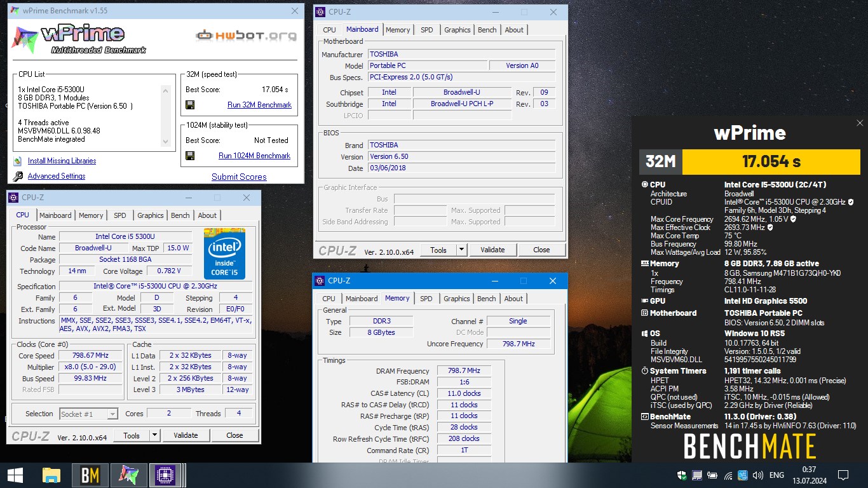Click the Multiplier x8.0 field
Viewport: 868px width, 488px height.
(90, 367)
